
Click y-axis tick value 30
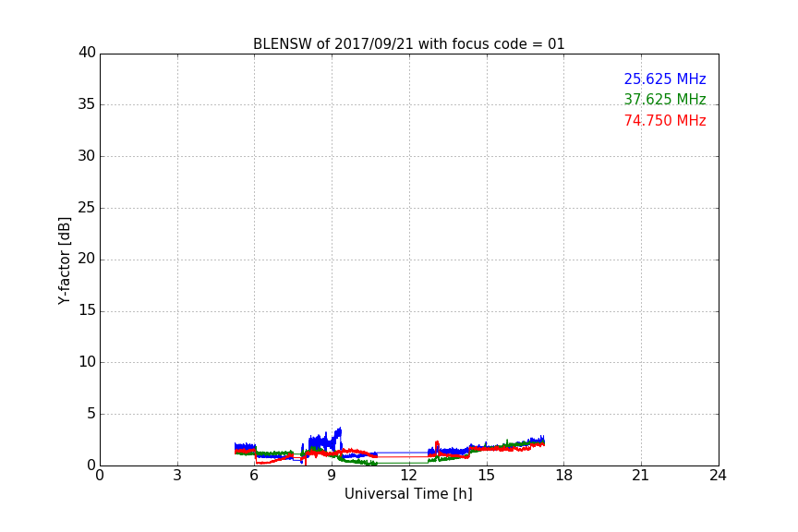87,156
